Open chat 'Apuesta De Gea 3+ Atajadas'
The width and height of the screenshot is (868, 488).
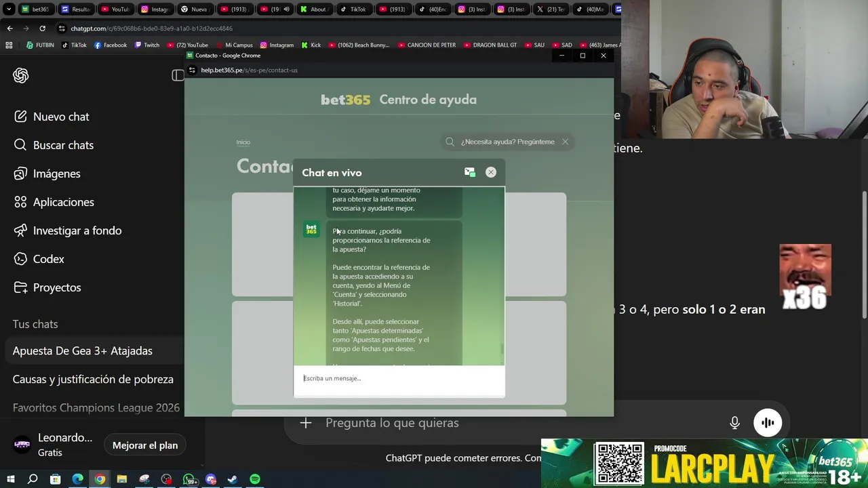pyautogui.click(x=82, y=350)
